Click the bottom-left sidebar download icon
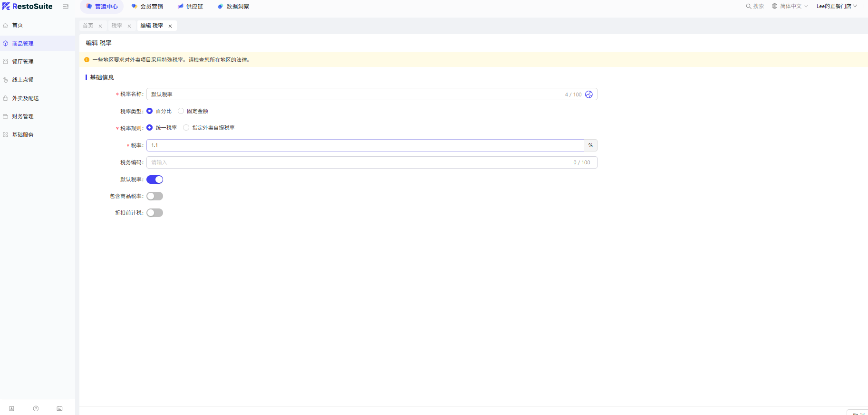Screen dimensions: 868x415 [12, 408]
